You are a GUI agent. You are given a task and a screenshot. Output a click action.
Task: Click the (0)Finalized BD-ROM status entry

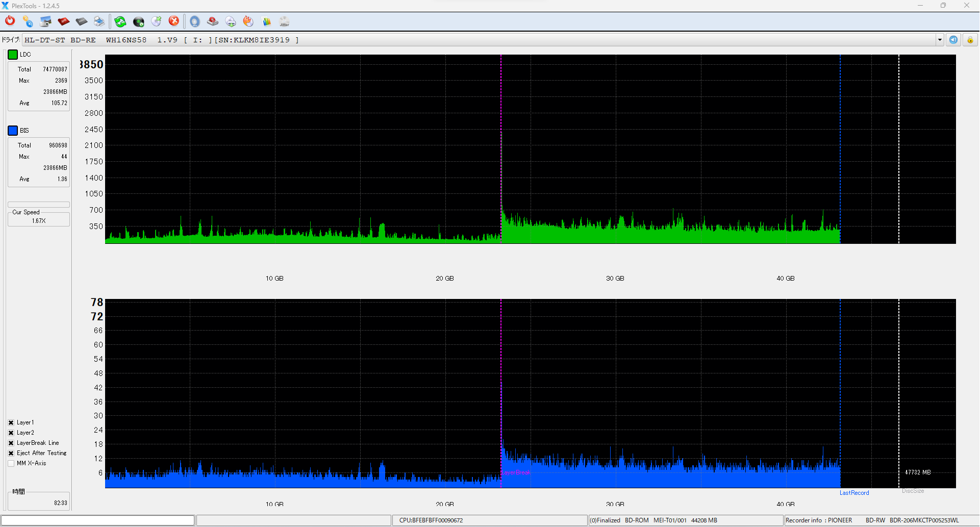(686, 520)
